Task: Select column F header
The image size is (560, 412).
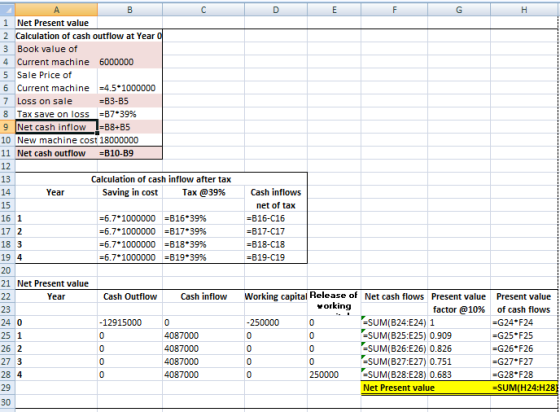Action: 394,10
